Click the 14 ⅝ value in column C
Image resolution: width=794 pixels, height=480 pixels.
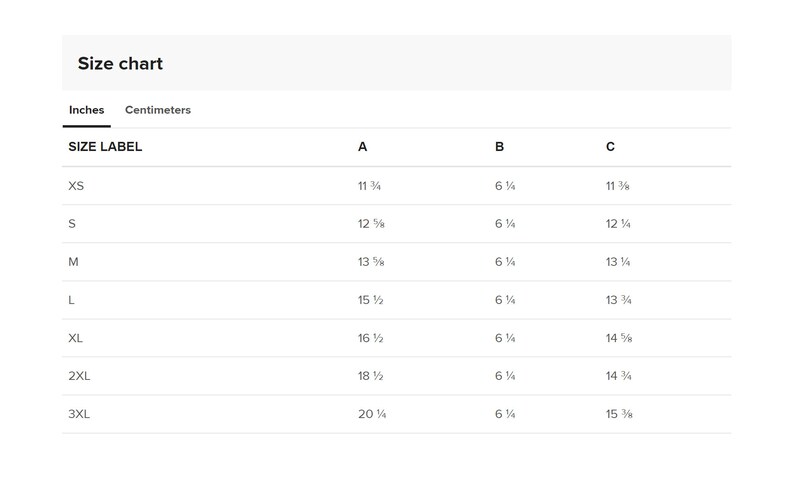(x=619, y=338)
